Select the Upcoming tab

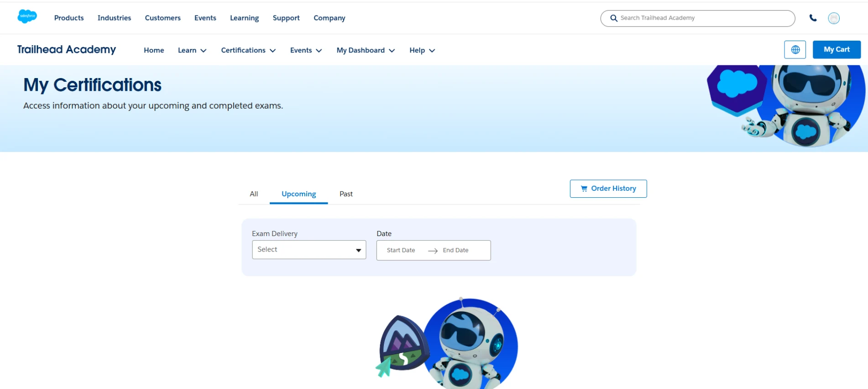pos(299,194)
